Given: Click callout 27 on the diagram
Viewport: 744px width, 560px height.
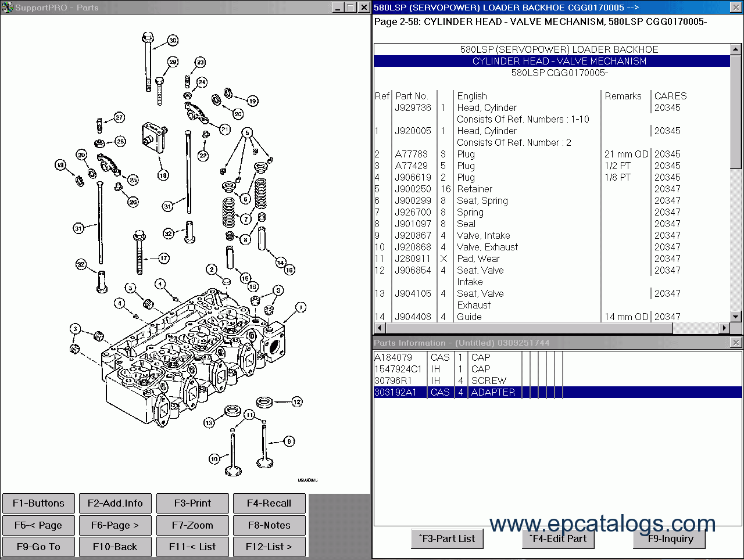Looking at the screenshot, I should click(x=119, y=117).
